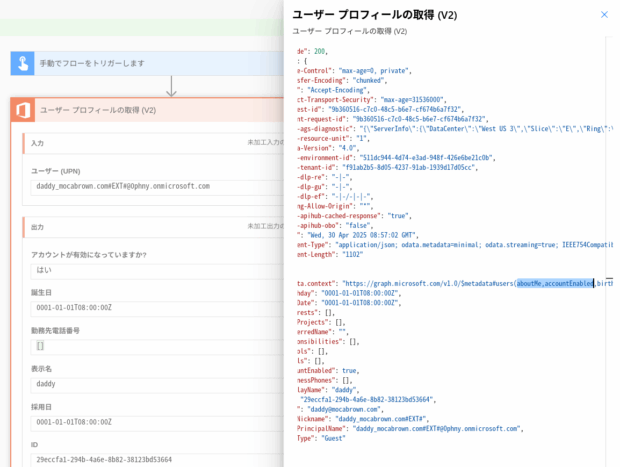Collapse the ユーザー プロフィールの取得 (V2) step header

pyautogui.click(x=147, y=110)
